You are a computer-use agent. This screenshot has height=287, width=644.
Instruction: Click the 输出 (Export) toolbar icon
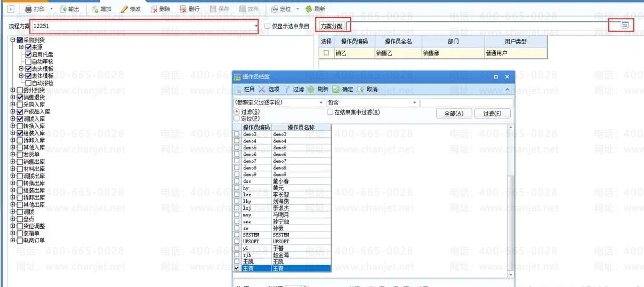point(63,9)
